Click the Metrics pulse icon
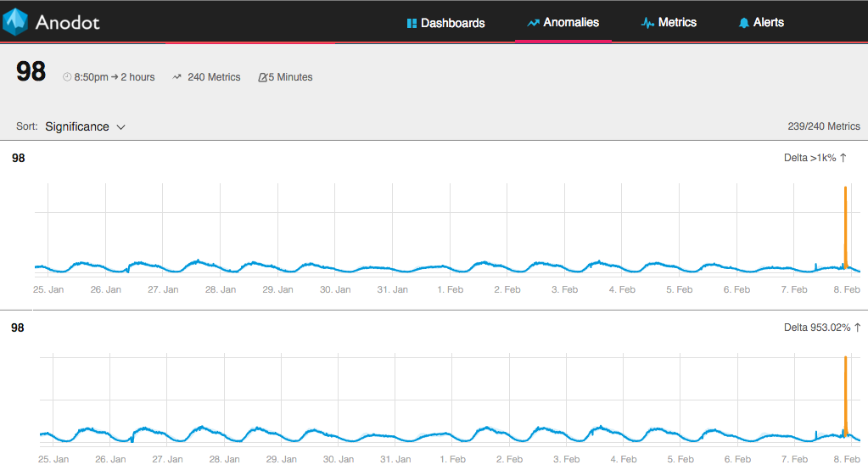868x476 pixels. coord(647,23)
